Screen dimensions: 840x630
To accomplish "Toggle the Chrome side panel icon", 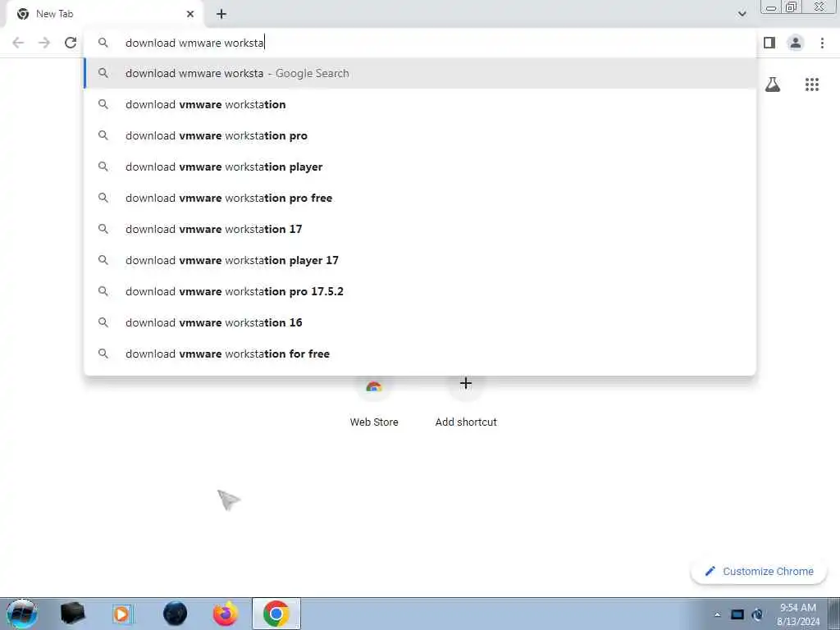I will [769, 43].
